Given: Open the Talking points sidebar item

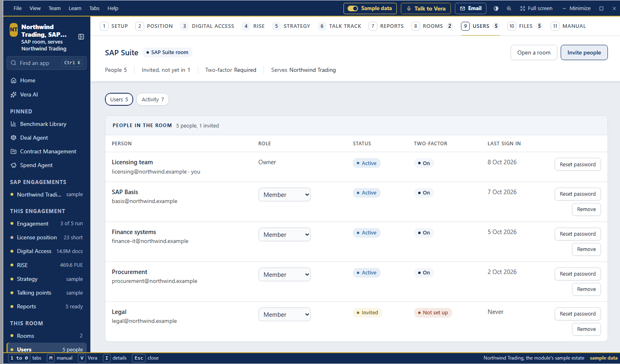Looking at the screenshot, I should click(47, 293).
